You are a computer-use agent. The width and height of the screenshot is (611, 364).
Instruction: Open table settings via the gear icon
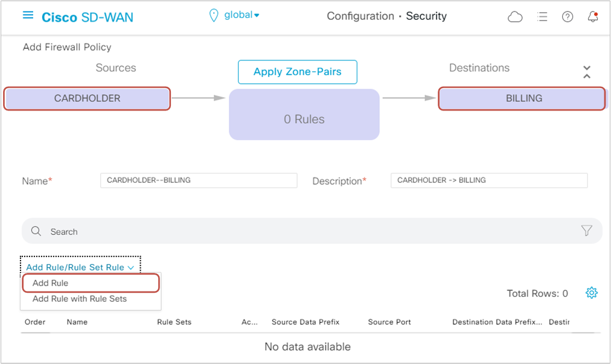(591, 293)
